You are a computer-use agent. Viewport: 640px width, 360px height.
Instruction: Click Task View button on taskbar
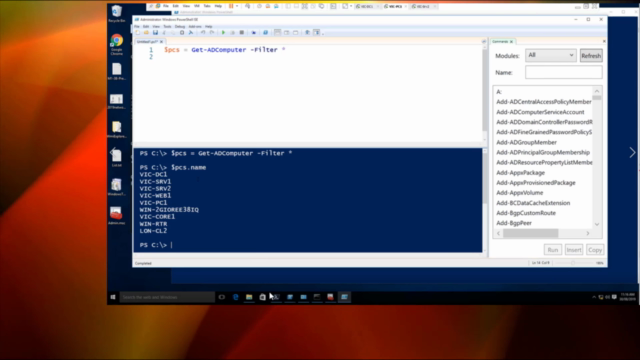(222, 297)
